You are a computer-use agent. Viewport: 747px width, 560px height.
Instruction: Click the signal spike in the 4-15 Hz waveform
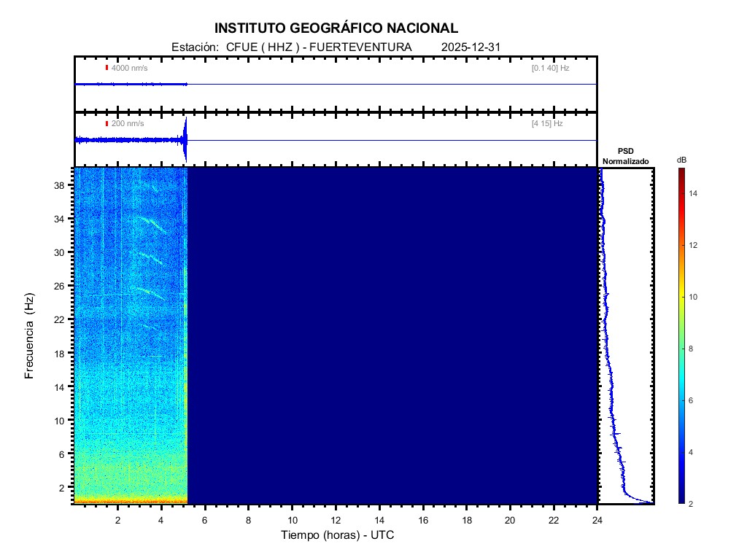185,139
